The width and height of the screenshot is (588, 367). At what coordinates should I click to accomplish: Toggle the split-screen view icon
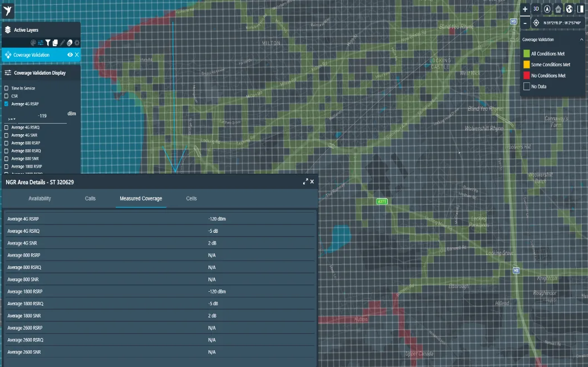[x=581, y=9]
